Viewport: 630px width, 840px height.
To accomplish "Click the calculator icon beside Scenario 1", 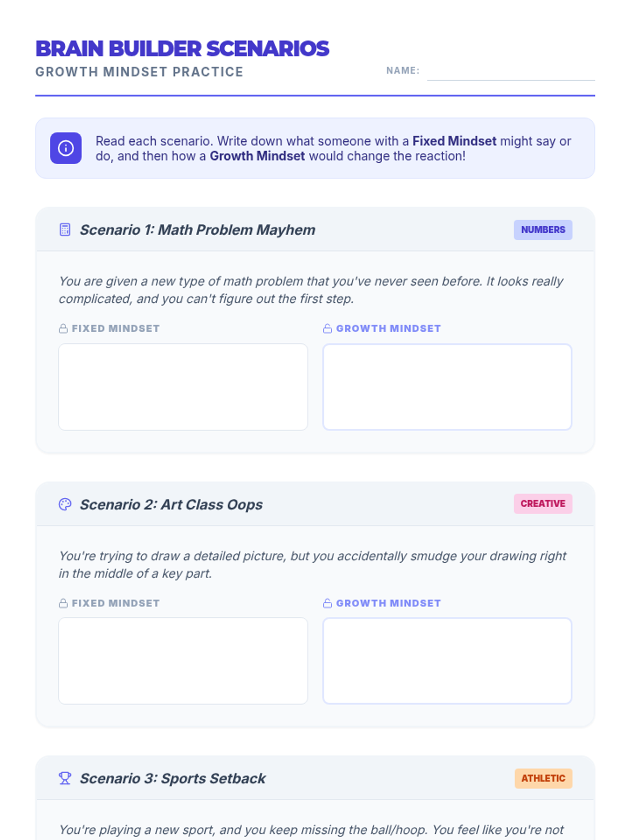I will (65, 230).
